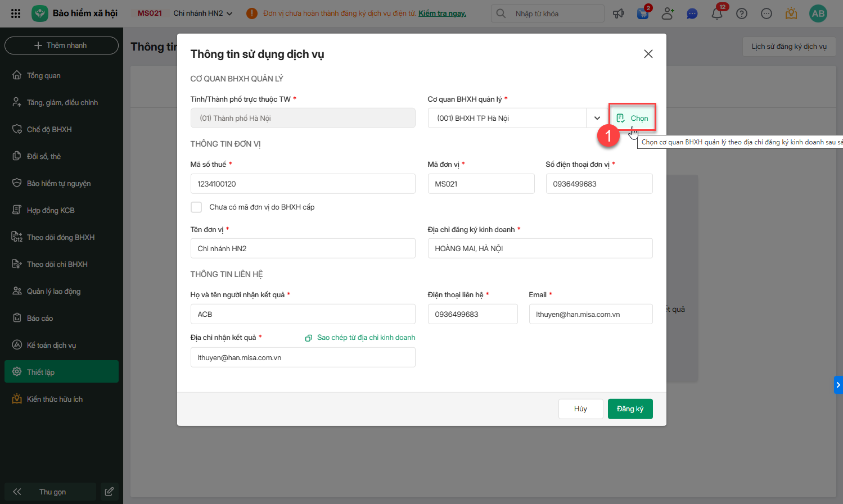
Task: Tick 'Chưa có mã đơn vị do BHXH cấp'
Action: [x=196, y=207]
